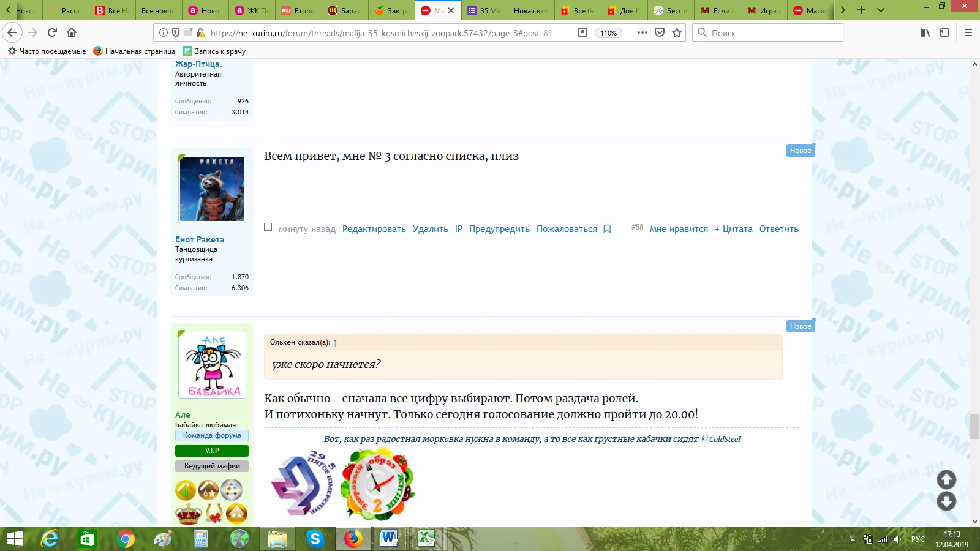
Task: Show the sidebar
Action: click(944, 32)
